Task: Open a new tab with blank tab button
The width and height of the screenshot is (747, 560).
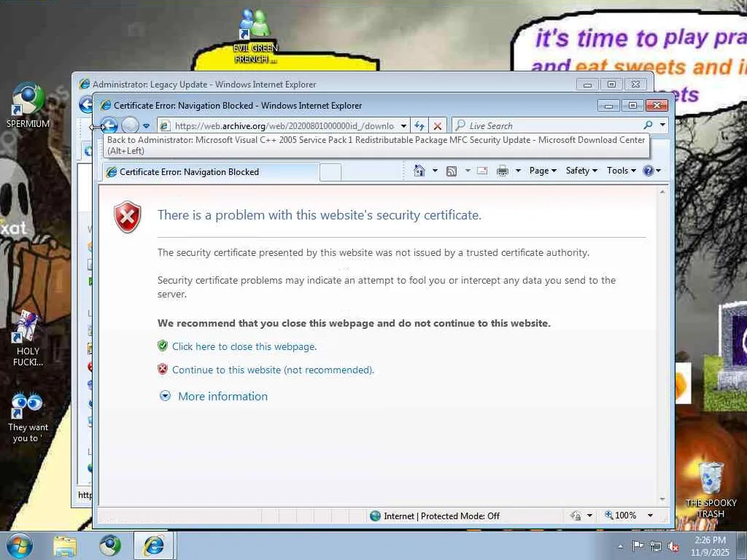Action: click(330, 172)
